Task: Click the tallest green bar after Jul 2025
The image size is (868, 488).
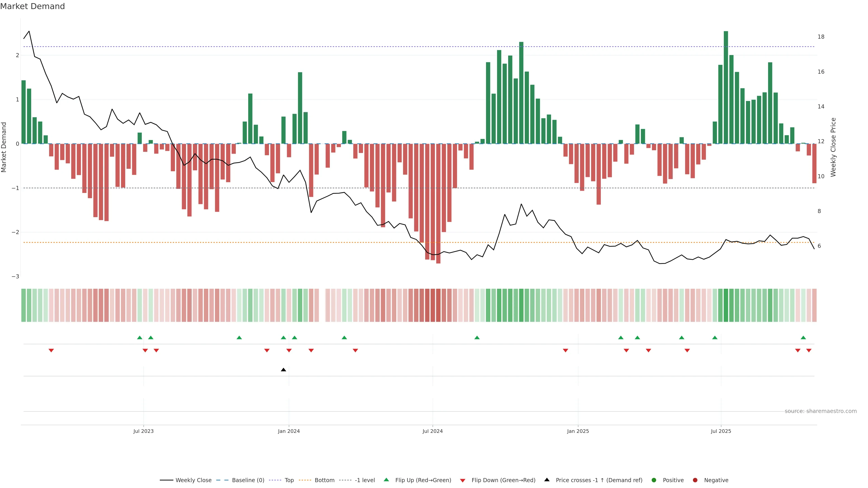Action: [x=726, y=88]
